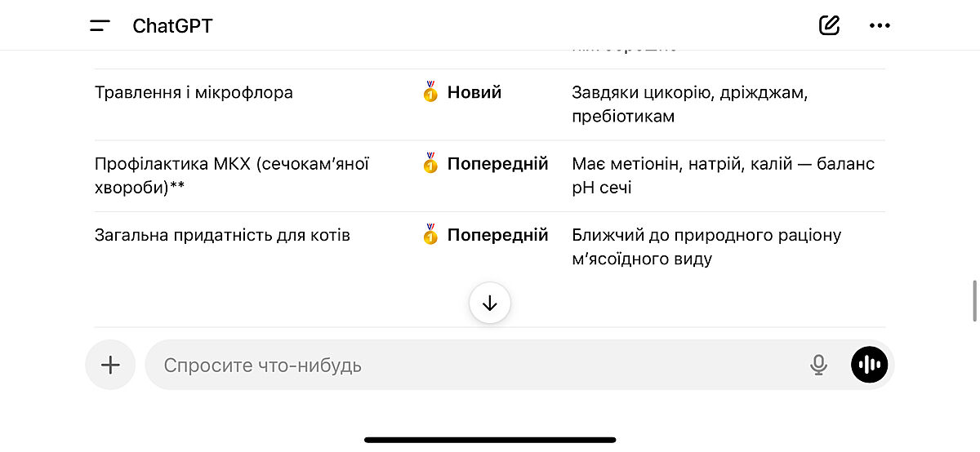Focus the 'Спросите что-нибудь' message field
The width and height of the screenshot is (980, 452).
(x=474, y=365)
